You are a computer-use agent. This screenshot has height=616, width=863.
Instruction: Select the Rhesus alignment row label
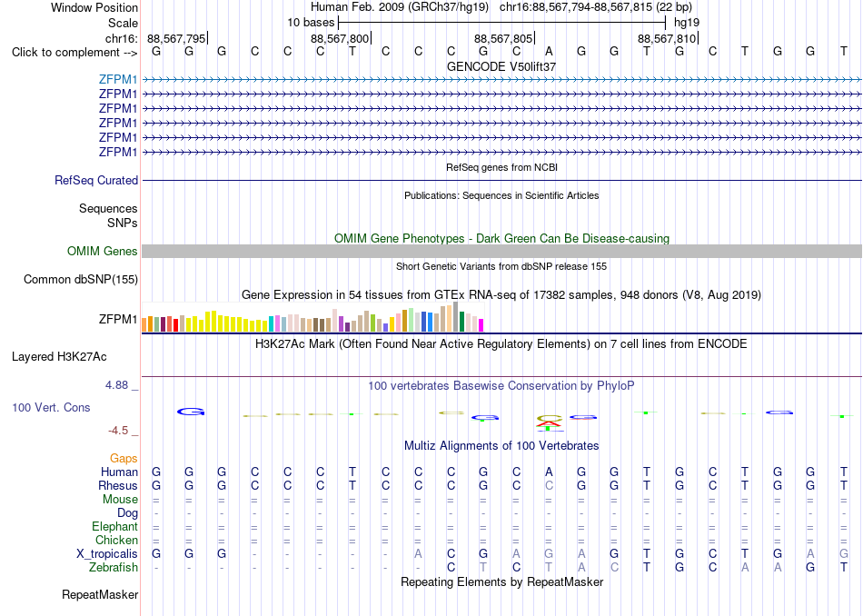pyautogui.click(x=118, y=486)
